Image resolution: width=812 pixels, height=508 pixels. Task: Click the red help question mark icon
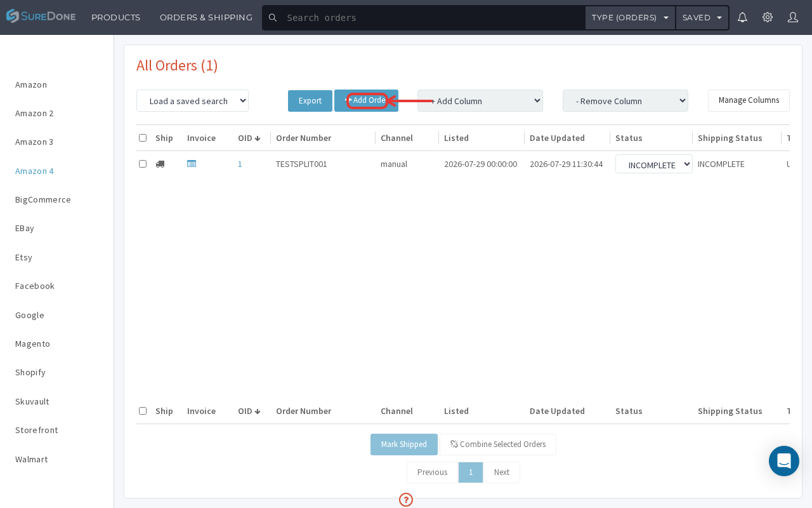coord(406,500)
